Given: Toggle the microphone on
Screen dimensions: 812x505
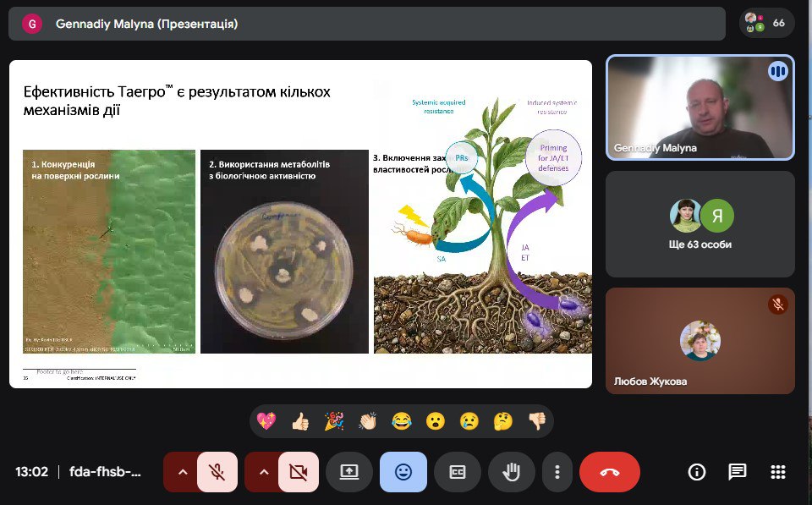Looking at the screenshot, I should point(217,472).
